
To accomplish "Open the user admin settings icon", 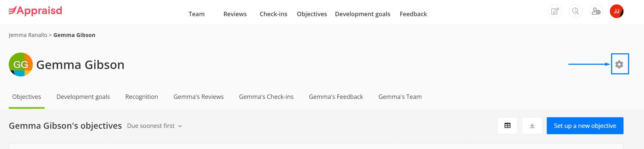I will pyautogui.click(x=596, y=12).
